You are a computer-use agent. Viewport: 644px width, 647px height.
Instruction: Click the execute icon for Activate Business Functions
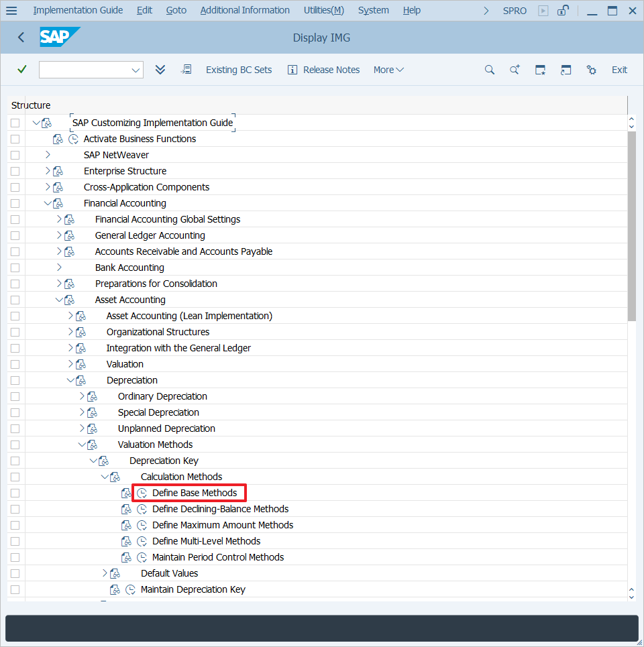[73, 139]
